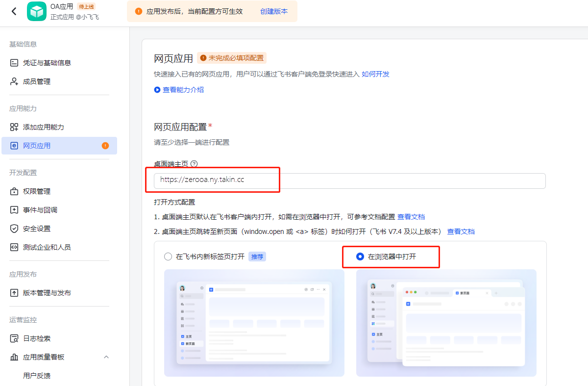This screenshot has width=588, height=386.
Task: Click the OA应用 green cube logo
Action: [x=36, y=11]
